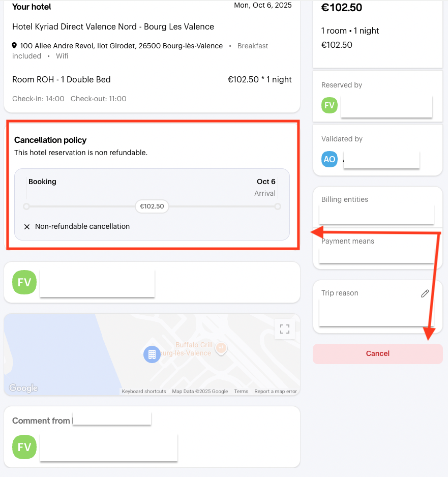Screen dimensions: 448x477
Task: Click the €102.50 pill on the cancellation timeline
Action: pos(152,206)
